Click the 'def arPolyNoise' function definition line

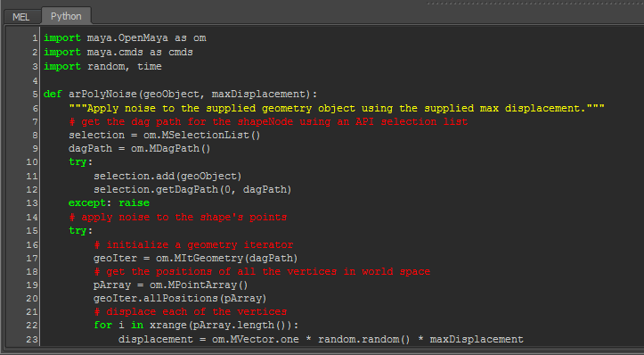181,95
